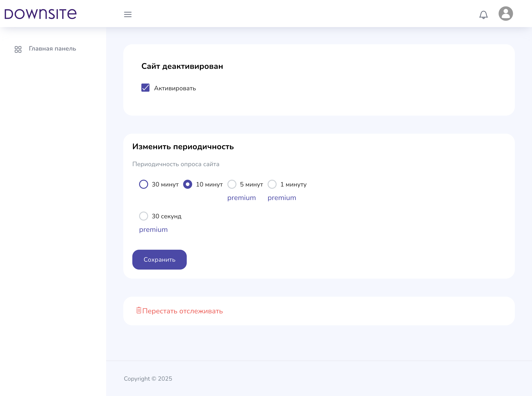This screenshot has width=532, height=396.
Task: Open the user avatar menu
Action: point(506,14)
